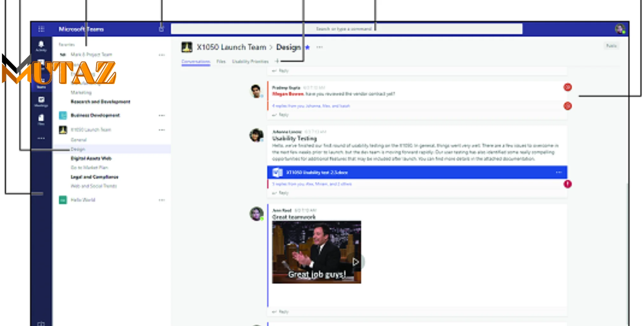This screenshot has width=644, height=326.
Task: Click the Favorites section heading
Action: (66, 45)
